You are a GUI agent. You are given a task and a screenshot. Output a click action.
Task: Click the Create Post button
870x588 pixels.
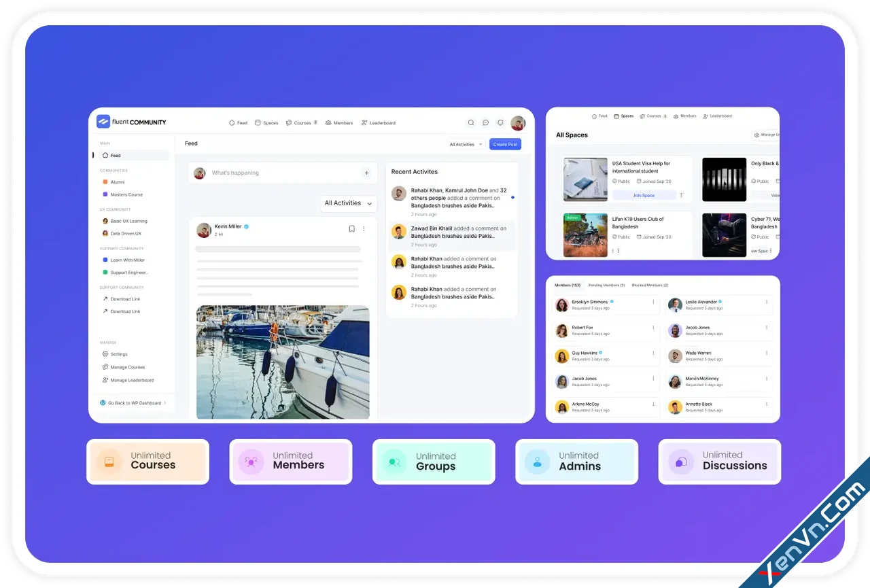tap(505, 144)
